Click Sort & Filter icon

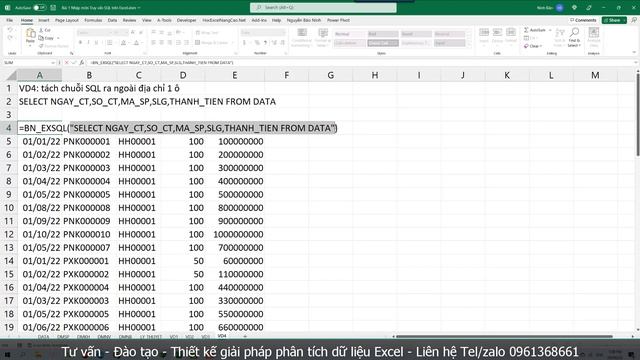click(560, 33)
